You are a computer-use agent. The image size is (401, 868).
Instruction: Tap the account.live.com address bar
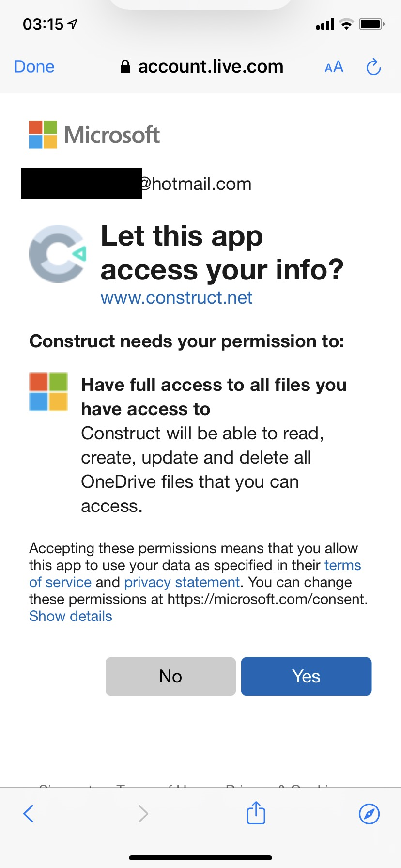(x=201, y=67)
